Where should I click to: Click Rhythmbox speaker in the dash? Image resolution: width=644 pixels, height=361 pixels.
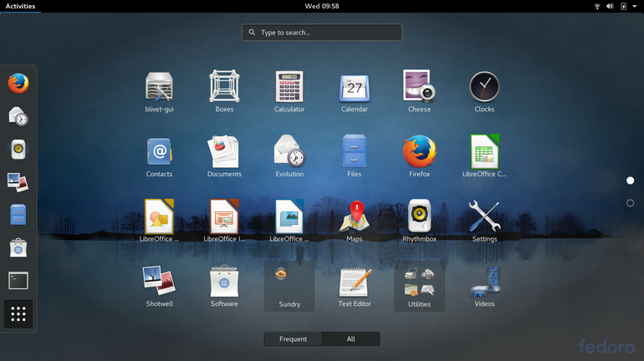[18, 150]
